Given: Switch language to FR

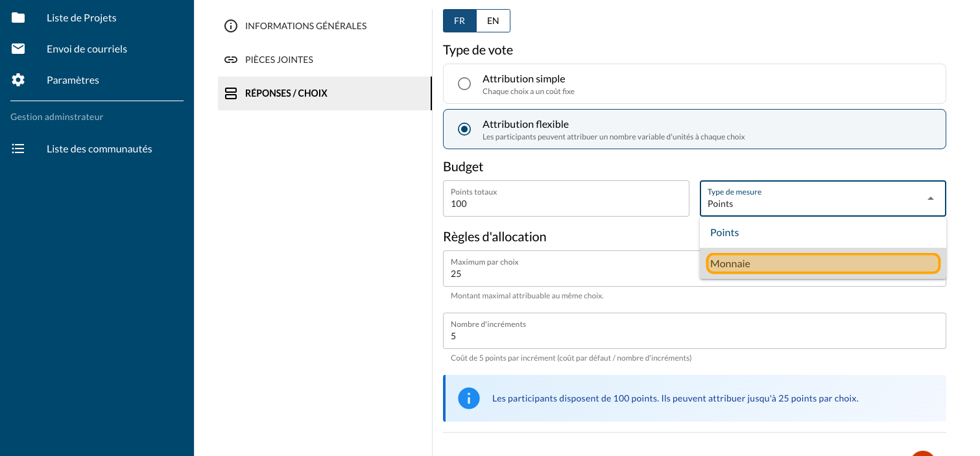Looking at the screenshot, I should (x=459, y=21).
